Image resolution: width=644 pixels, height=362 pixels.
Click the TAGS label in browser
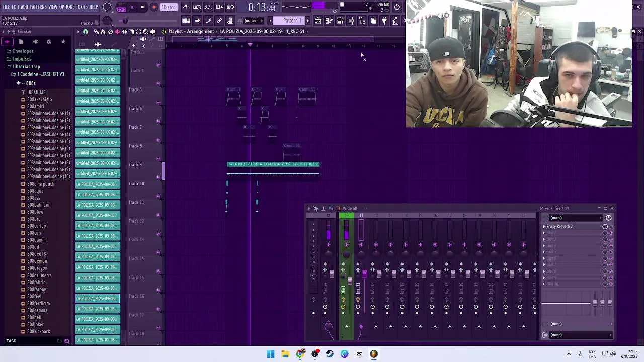11,341
